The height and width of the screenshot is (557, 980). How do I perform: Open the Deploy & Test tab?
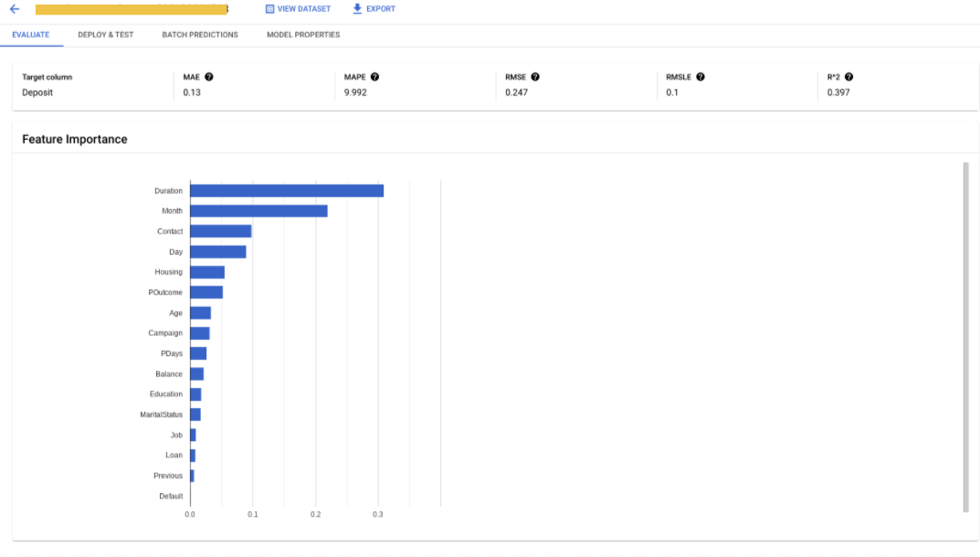(106, 35)
